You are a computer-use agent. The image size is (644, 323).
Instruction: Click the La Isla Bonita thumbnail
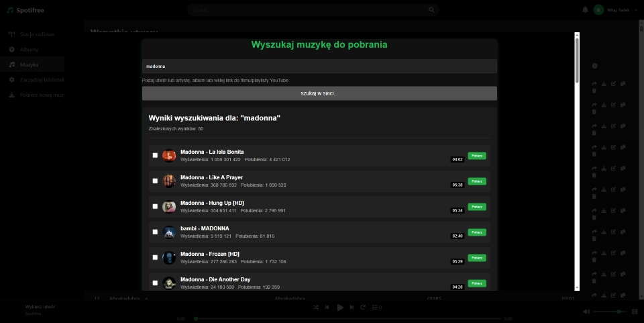point(169,156)
